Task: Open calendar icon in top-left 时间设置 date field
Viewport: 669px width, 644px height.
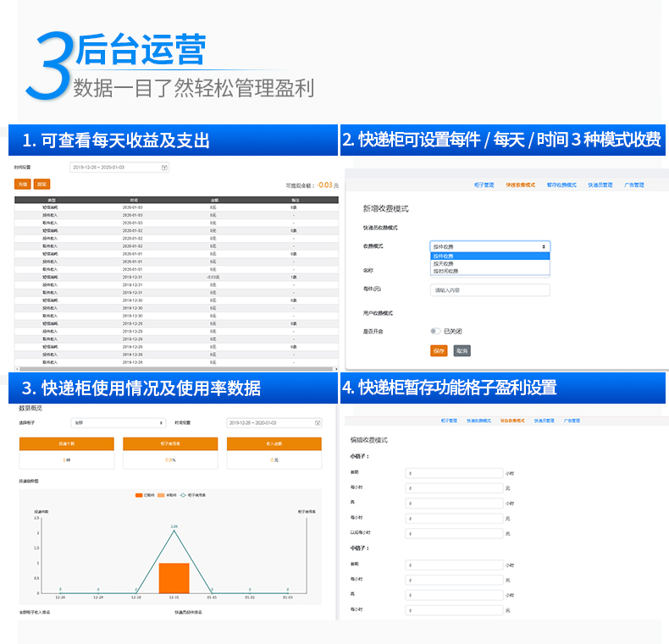Action: [x=164, y=168]
